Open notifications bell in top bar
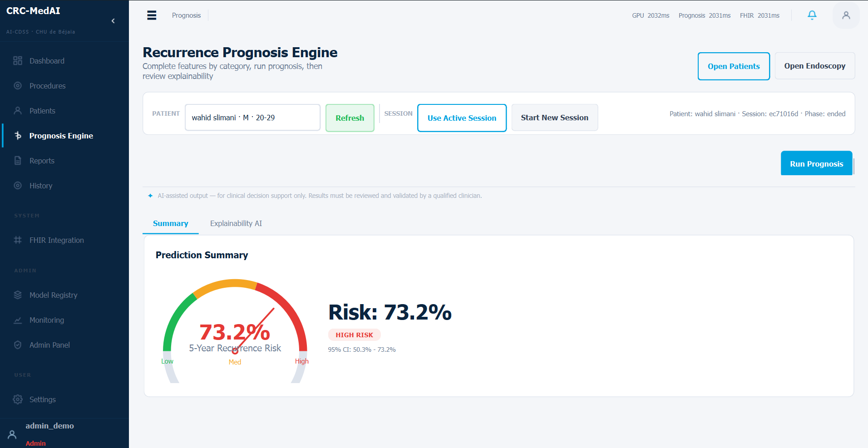 [x=812, y=15]
